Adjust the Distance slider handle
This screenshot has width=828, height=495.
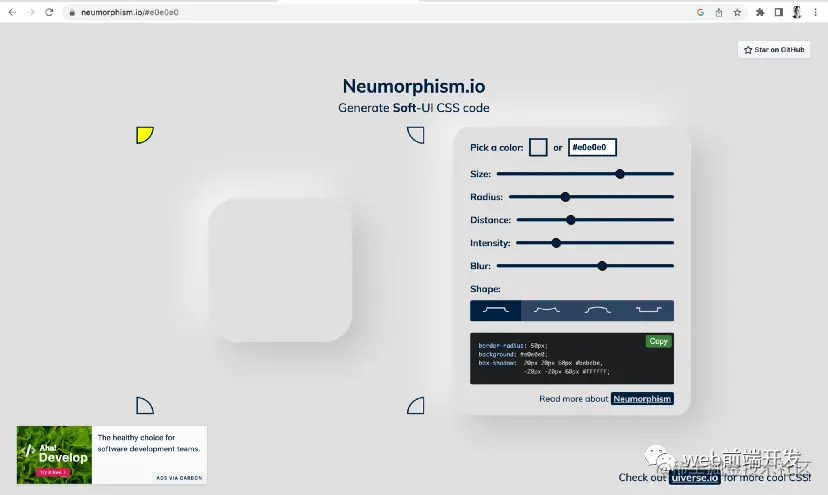click(570, 220)
